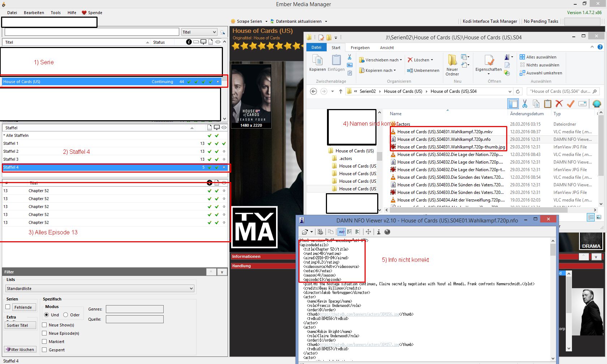
Task: Click the open file icon in DAMN NFO Viewer
Action: [305, 232]
